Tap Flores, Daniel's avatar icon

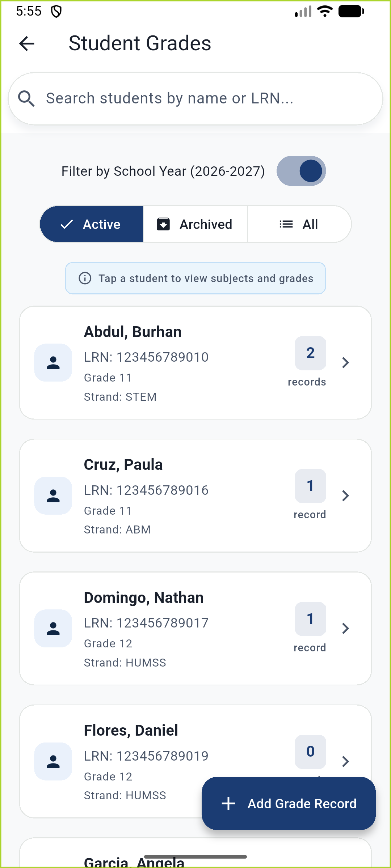coord(53,761)
